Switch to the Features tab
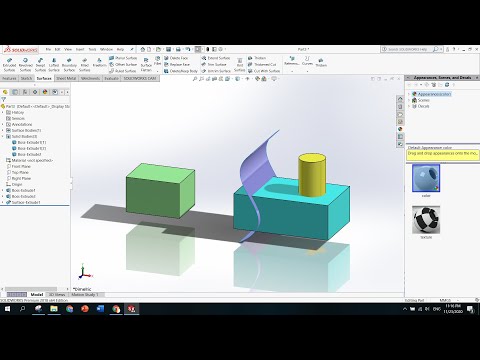 [x=9, y=78]
